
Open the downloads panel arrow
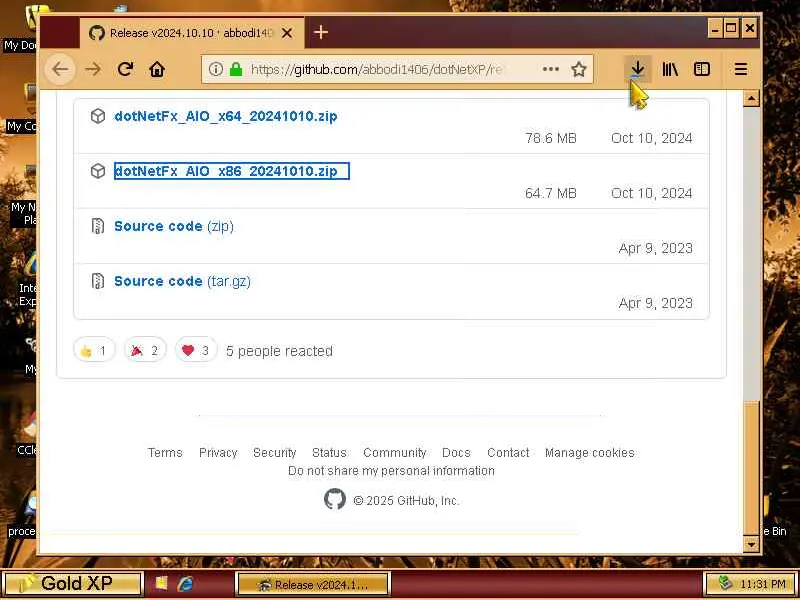pyautogui.click(x=638, y=69)
